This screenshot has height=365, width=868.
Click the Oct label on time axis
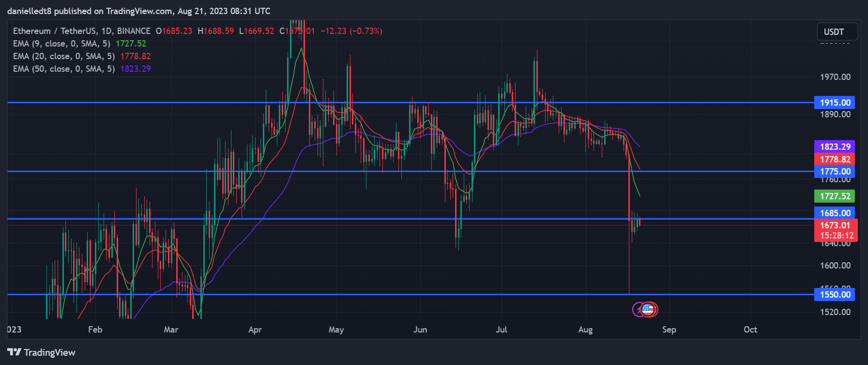[x=750, y=330]
